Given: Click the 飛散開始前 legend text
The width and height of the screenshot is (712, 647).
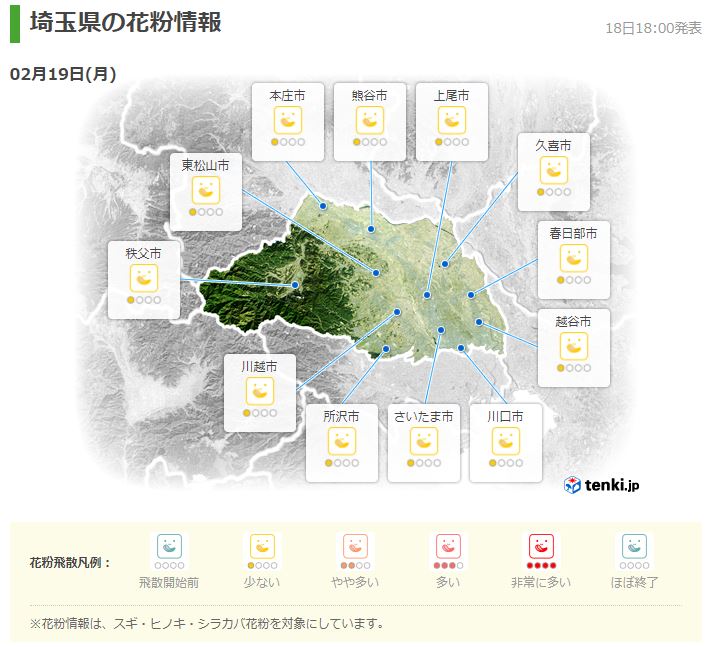Looking at the screenshot, I should (169, 583).
